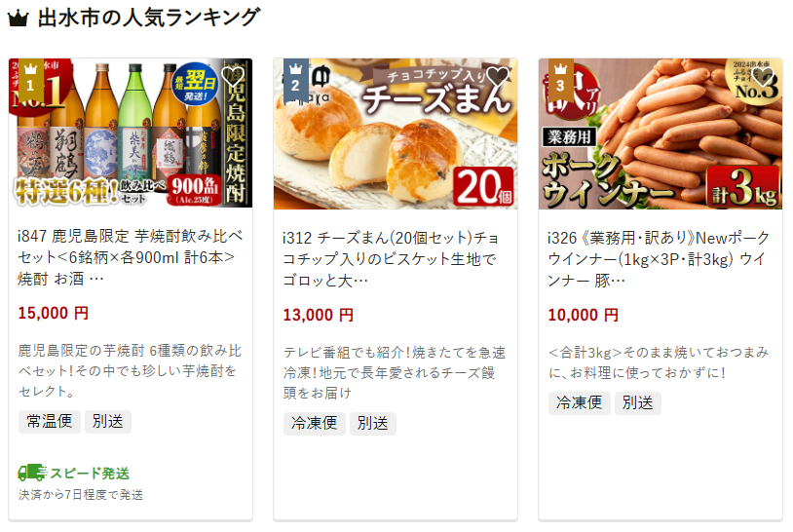Click the green スピード発送 truck icon
793x532 pixels.
tap(32, 473)
